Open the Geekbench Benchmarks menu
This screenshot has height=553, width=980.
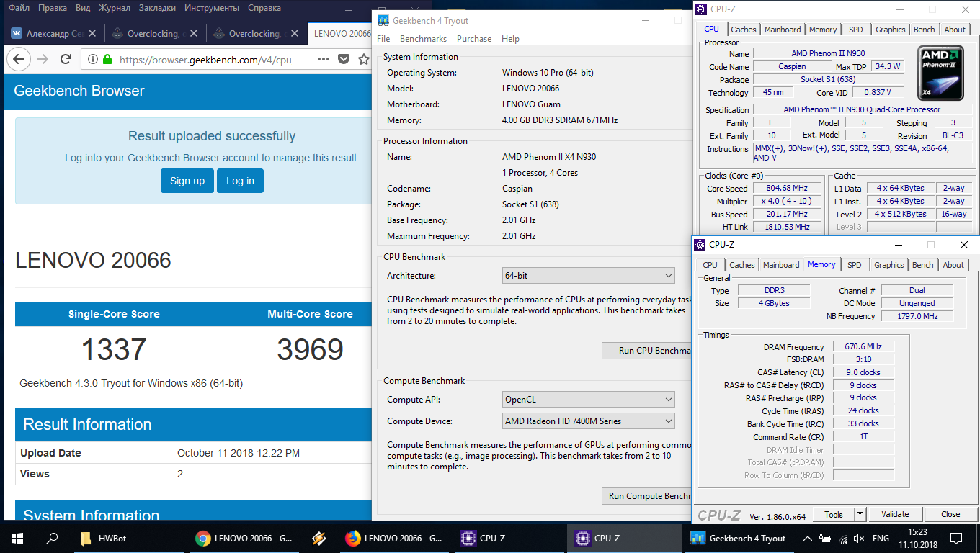coord(423,39)
